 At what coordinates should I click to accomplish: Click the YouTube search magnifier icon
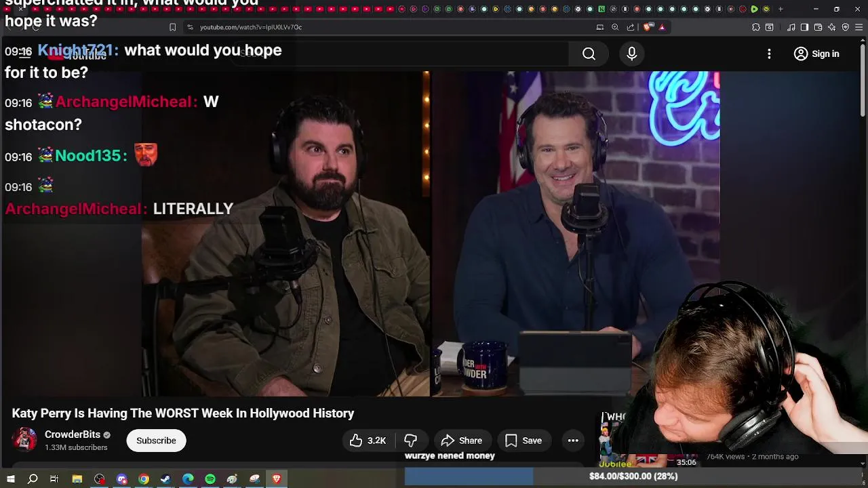(x=589, y=54)
